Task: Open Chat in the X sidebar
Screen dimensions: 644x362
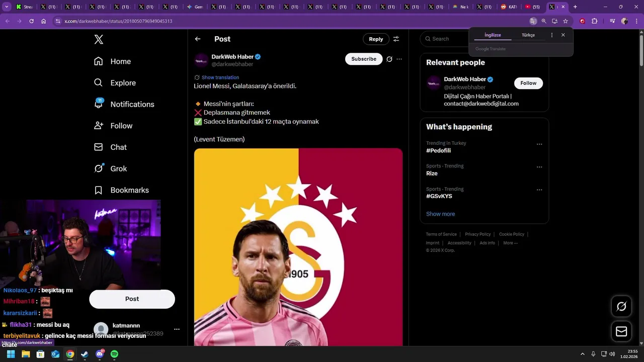Action: (111, 147)
